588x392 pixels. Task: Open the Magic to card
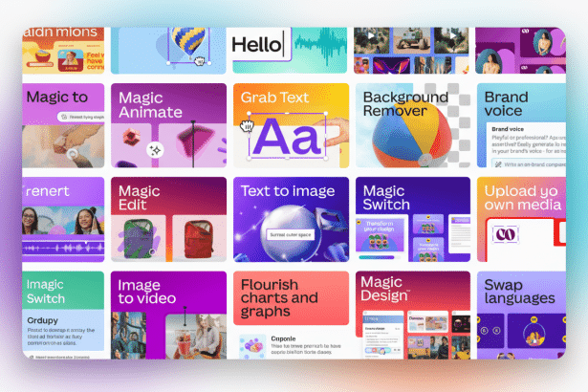63,125
